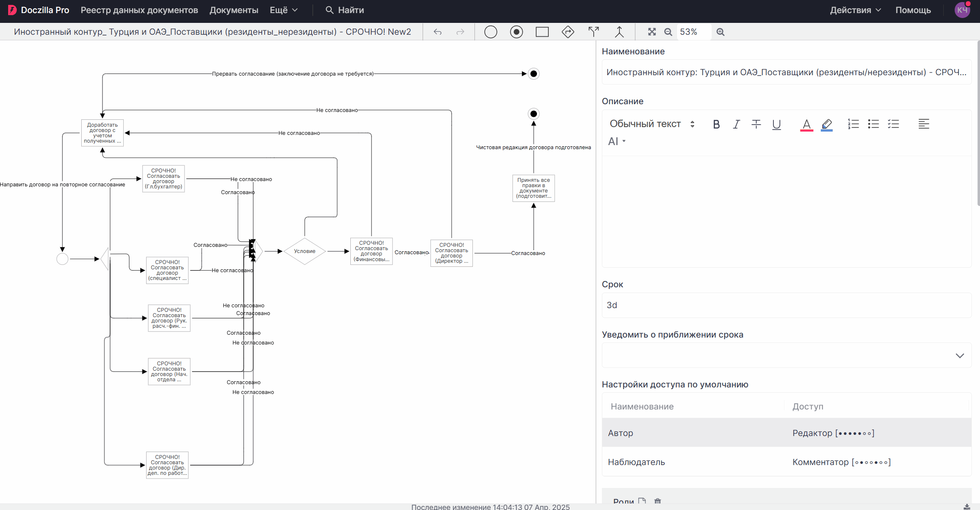
Task: Click Направить договор на повторное согласование label
Action: click(62, 185)
